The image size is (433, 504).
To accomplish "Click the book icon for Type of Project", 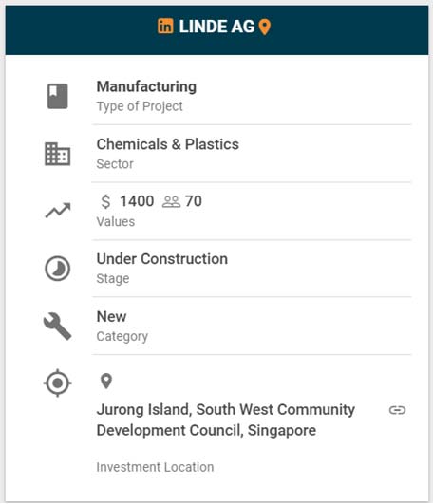I will (58, 96).
